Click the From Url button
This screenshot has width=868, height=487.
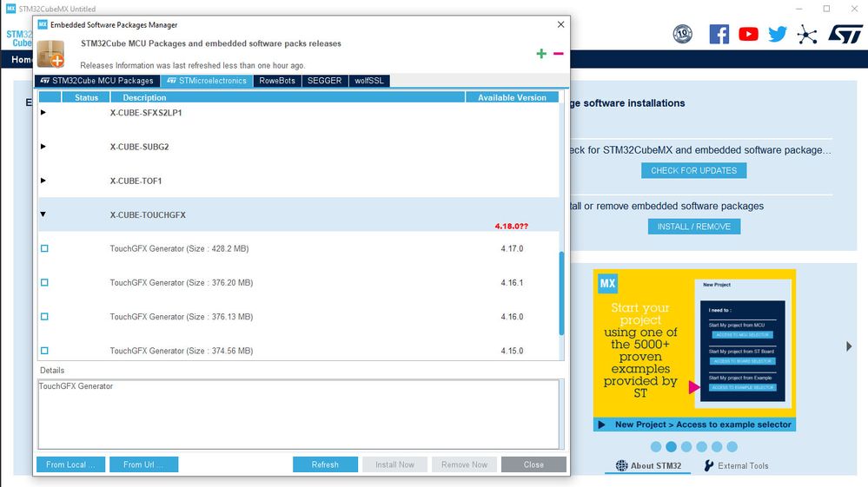(x=143, y=464)
